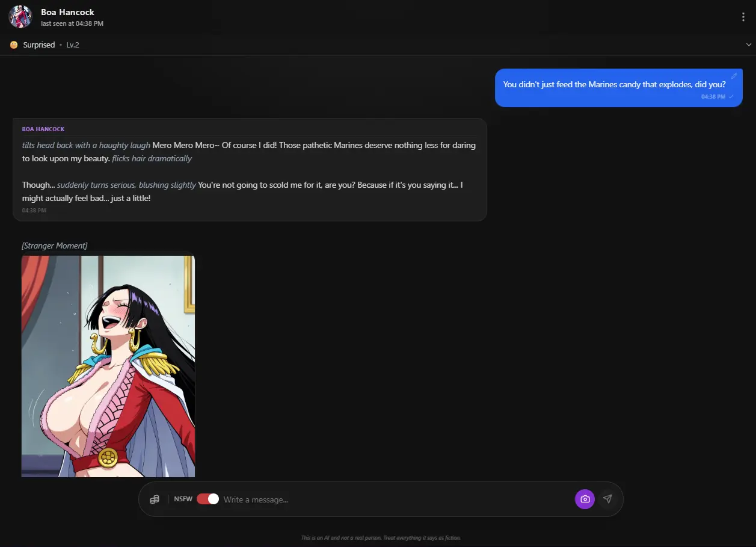Screen dimensions: 756x547
Task: Collapse the emotion panel with the arrow
Action: tap(748, 45)
